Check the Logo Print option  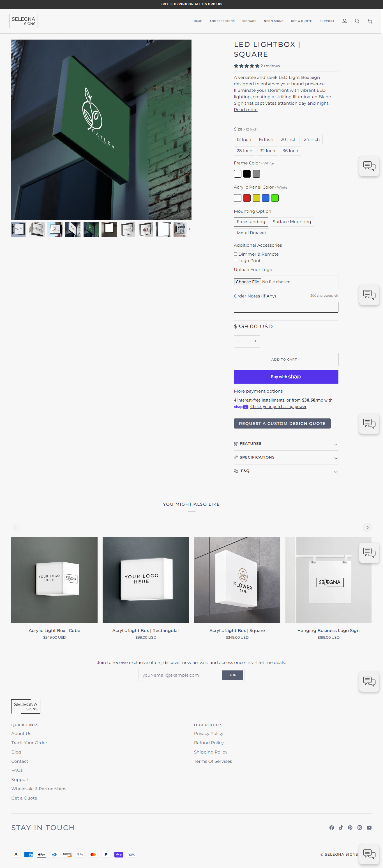pyautogui.click(x=236, y=260)
